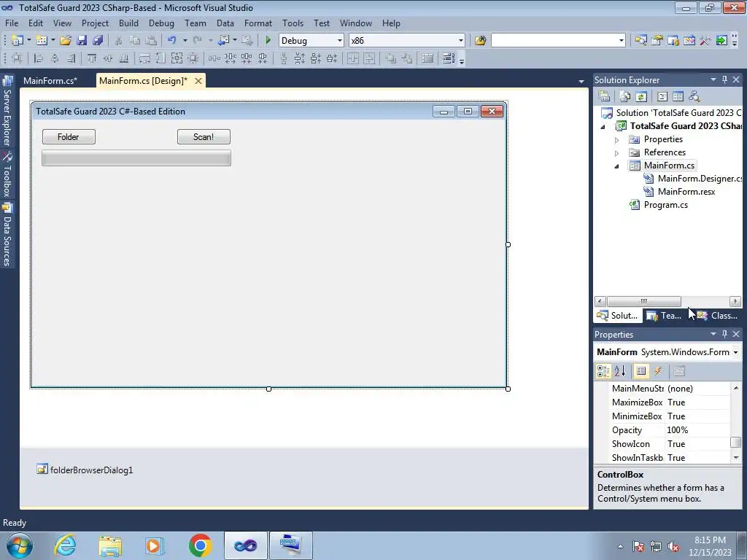Open the Server Explorer side panel

click(x=7, y=112)
